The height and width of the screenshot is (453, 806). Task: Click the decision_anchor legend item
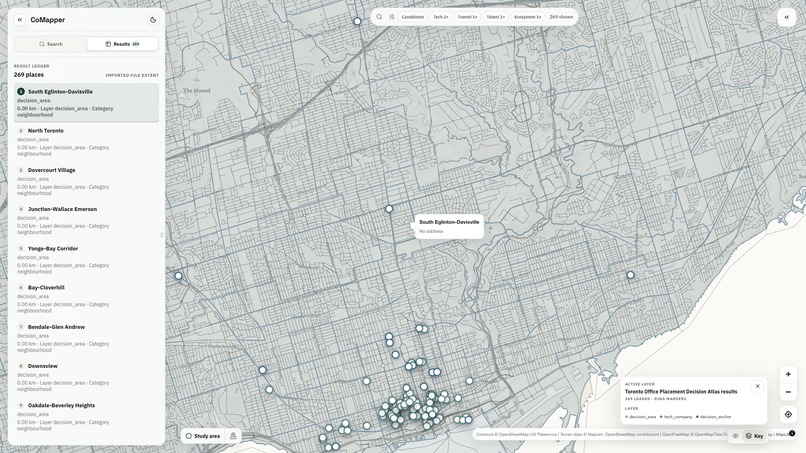pos(713,417)
